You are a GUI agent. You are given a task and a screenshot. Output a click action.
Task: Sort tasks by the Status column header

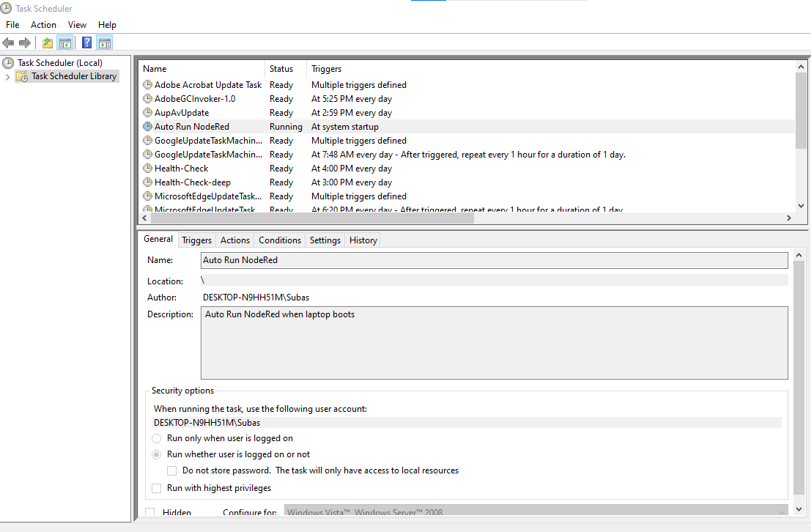coord(281,69)
